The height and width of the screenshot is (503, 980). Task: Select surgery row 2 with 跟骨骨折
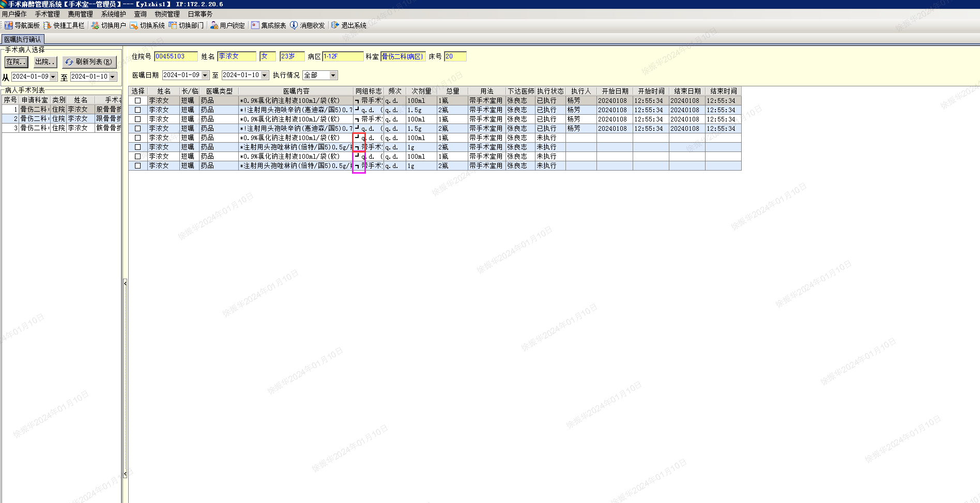click(62, 119)
